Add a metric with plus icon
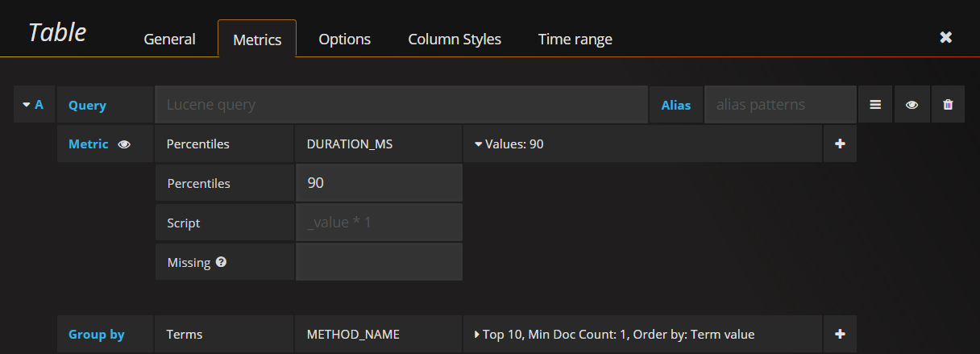This screenshot has height=354, width=980. pyautogui.click(x=840, y=144)
